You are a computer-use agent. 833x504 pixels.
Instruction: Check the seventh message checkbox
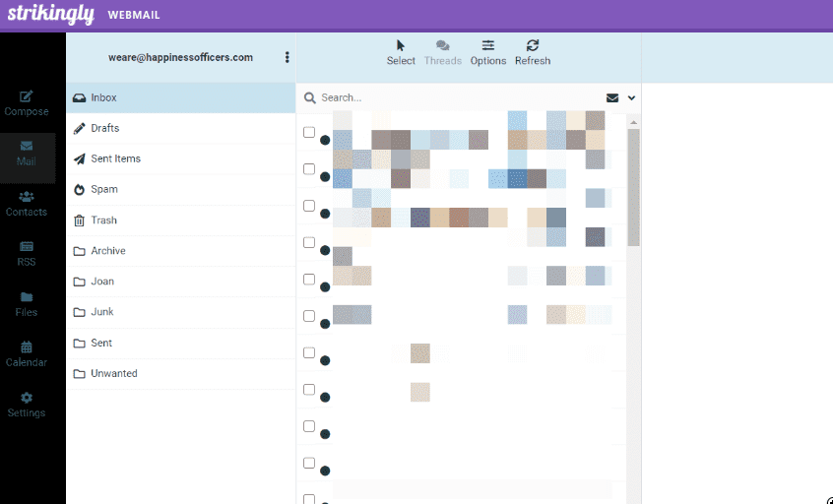[309, 352]
